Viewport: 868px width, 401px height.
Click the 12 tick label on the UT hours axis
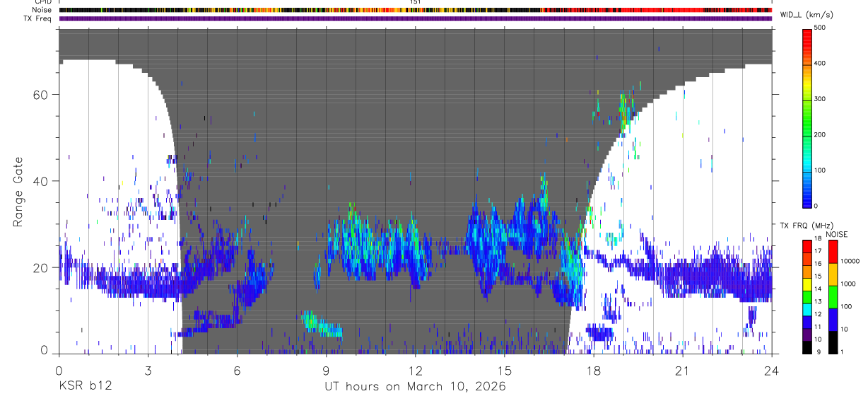click(415, 371)
